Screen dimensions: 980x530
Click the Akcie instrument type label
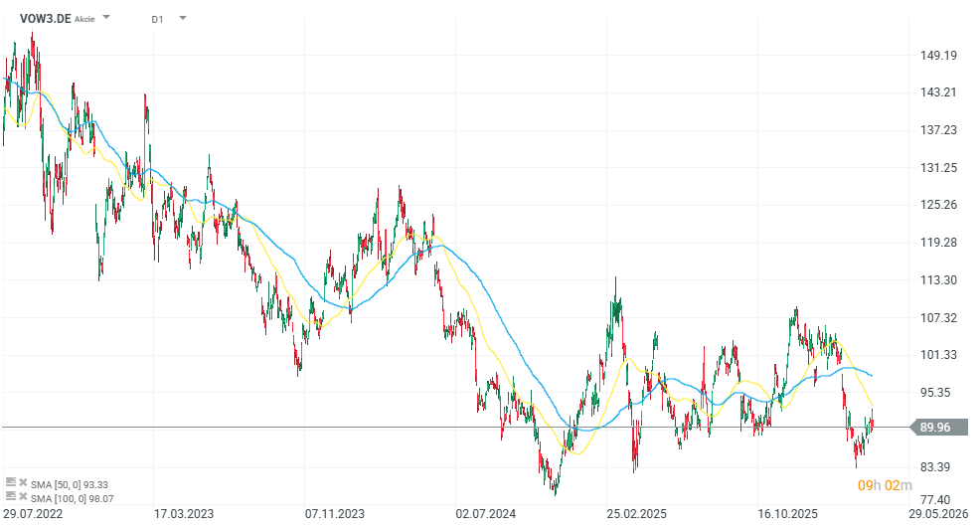click(x=84, y=19)
